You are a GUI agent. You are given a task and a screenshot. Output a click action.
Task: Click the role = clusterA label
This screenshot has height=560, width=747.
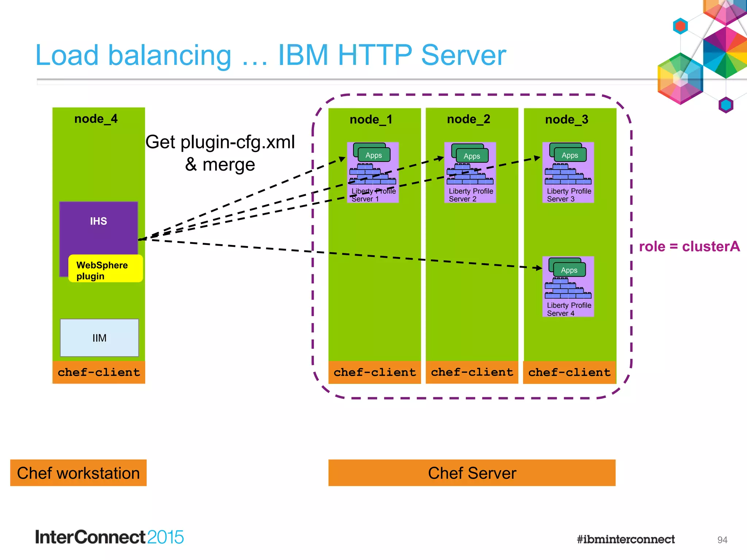pos(689,246)
